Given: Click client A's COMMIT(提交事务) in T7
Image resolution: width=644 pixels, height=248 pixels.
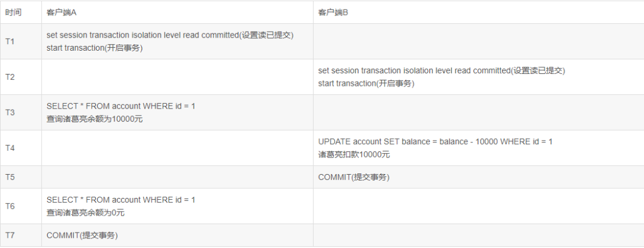Looking at the screenshot, I should 82,235.
